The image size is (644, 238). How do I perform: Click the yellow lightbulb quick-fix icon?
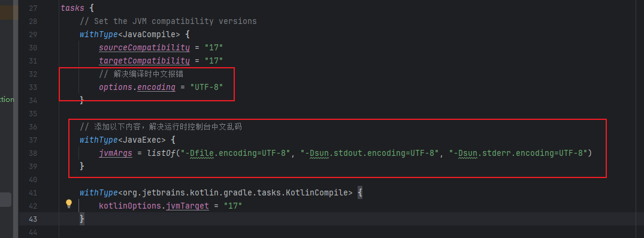pyautogui.click(x=69, y=203)
